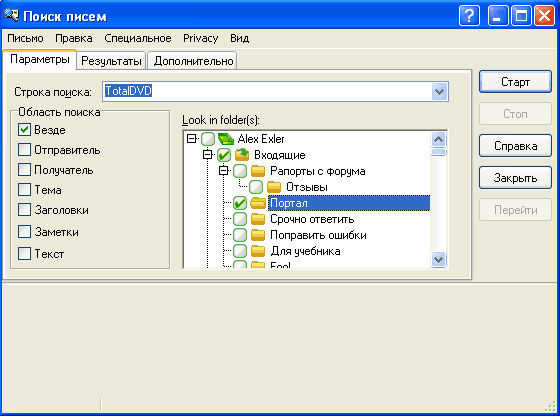Enable the Отправитель search area checkbox
Screen dimensions: 560x416
tap(24, 150)
